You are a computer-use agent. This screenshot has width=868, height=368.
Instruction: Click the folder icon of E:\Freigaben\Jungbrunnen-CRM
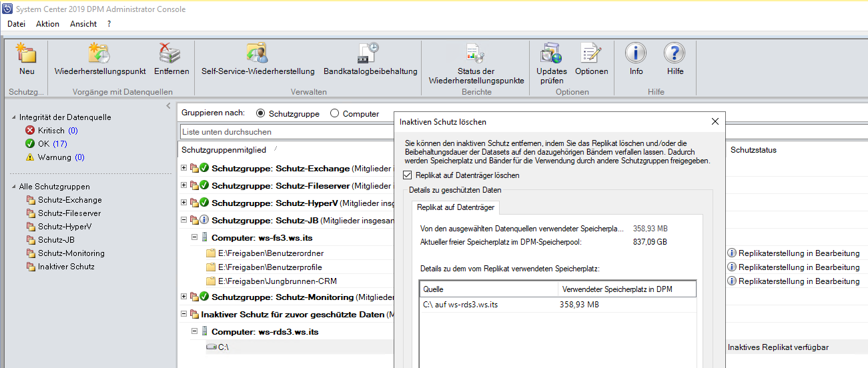tap(211, 281)
